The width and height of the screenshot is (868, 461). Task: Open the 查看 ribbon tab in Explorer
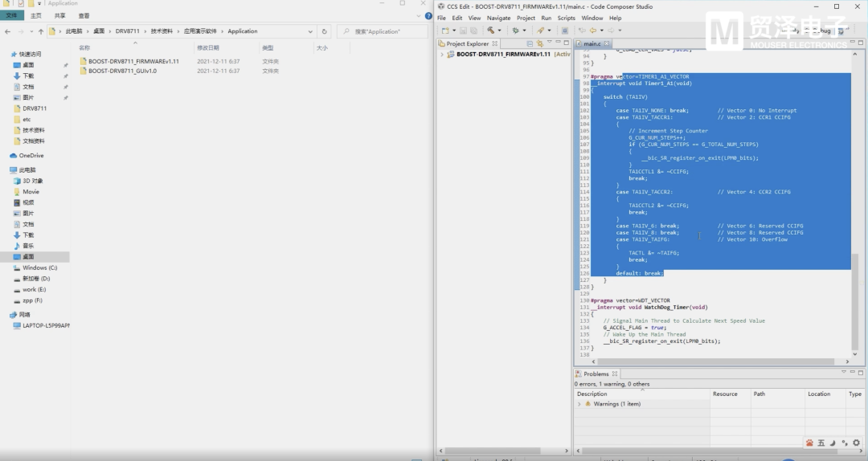[x=84, y=15]
